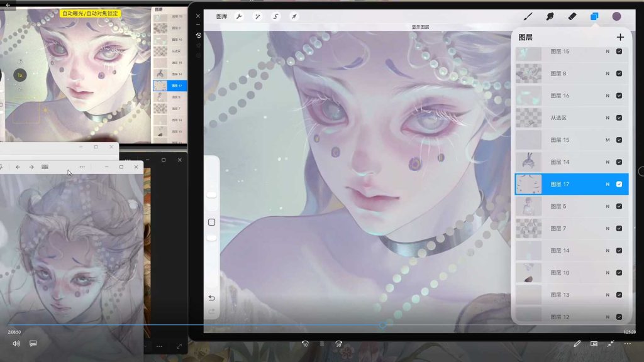This screenshot has height=362, width=644.
Task: Open more options beside the exit-fullscreen icon
Action: pyautogui.click(x=628, y=344)
